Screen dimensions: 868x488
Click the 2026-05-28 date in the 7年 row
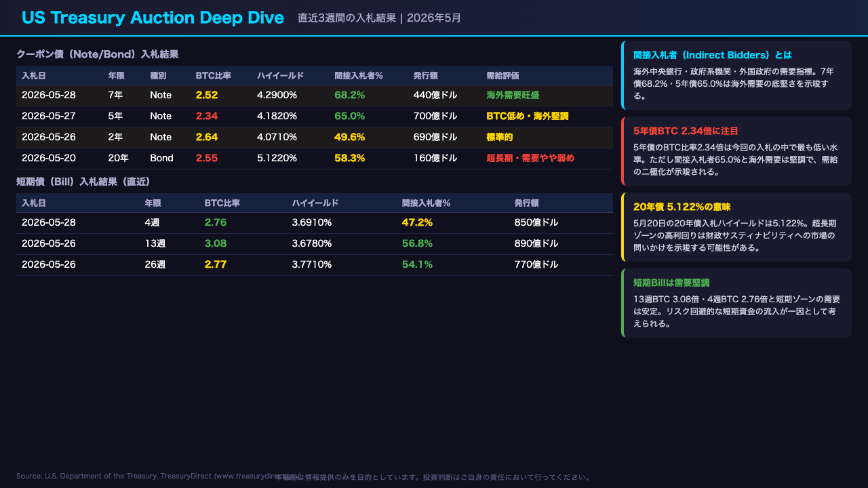point(49,95)
